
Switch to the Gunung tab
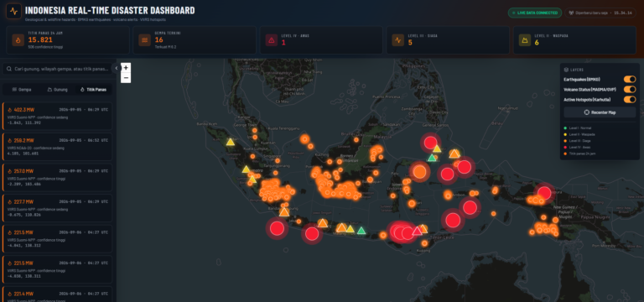pos(58,89)
